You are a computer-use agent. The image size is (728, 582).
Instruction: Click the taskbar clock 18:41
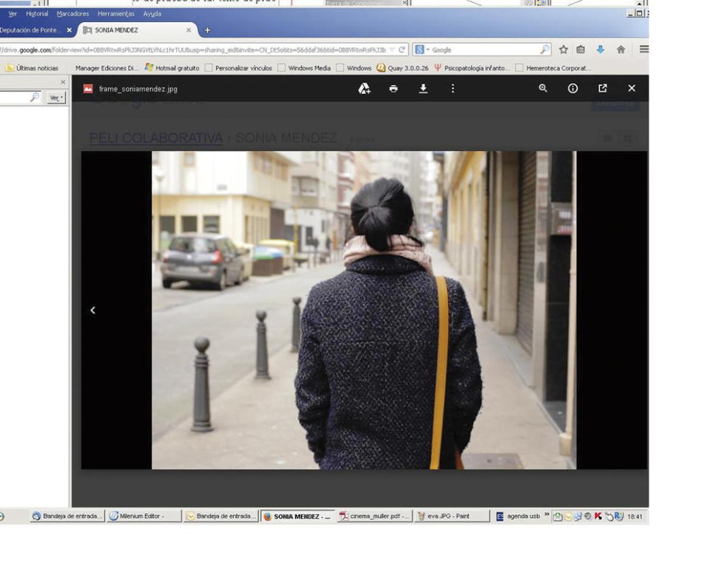tap(635, 517)
